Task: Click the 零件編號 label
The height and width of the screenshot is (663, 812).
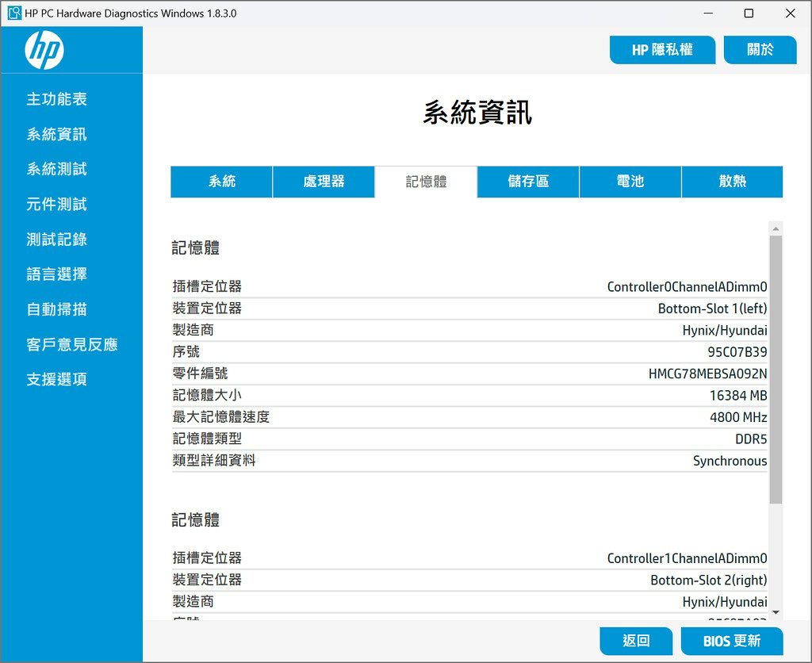Action: coord(200,374)
